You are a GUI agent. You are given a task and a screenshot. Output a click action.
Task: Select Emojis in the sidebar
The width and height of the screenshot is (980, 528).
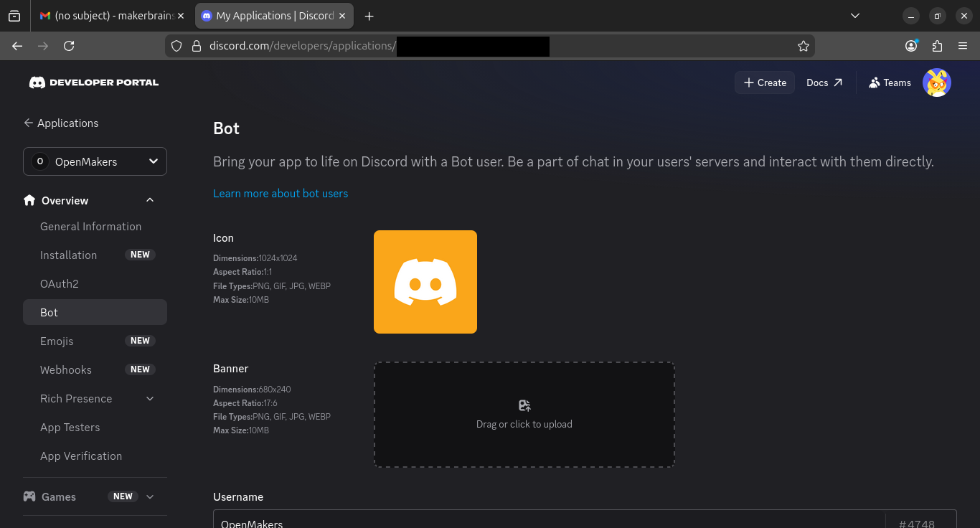(57, 341)
